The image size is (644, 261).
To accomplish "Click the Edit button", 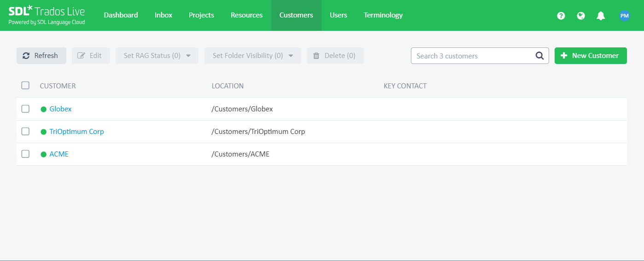I will pos(91,56).
